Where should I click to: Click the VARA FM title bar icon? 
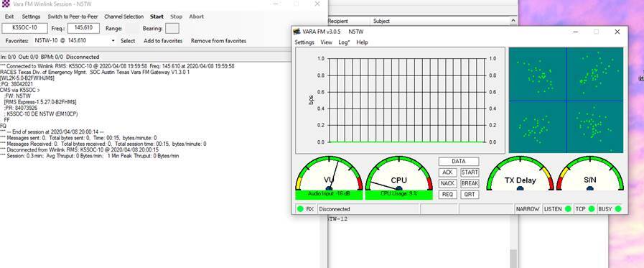[297, 32]
